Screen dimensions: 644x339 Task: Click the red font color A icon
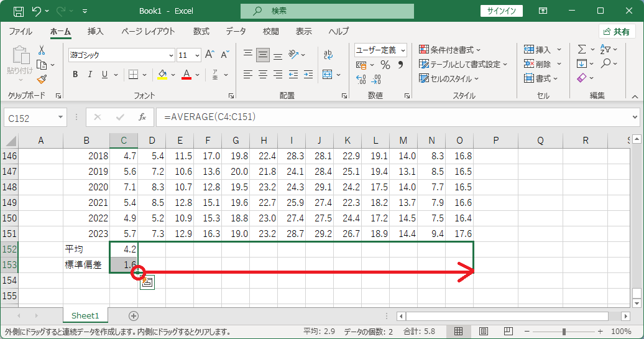pyautogui.click(x=186, y=75)
